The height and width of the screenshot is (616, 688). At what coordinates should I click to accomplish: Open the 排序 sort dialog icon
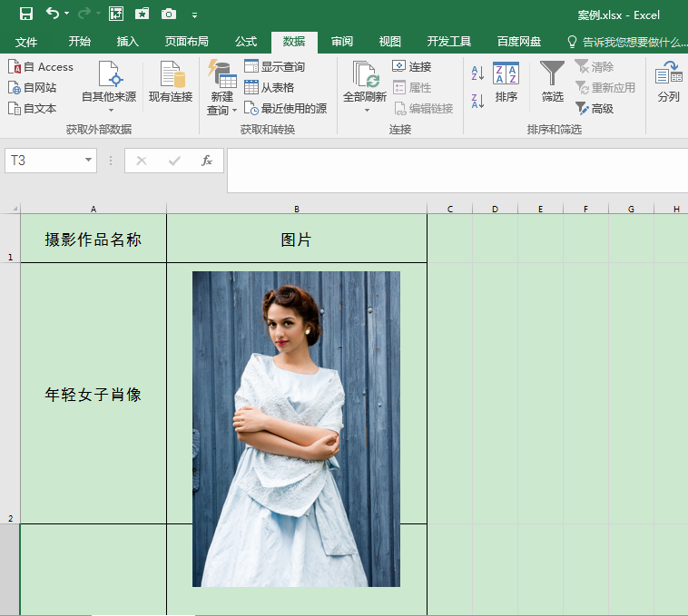[506, 75]
